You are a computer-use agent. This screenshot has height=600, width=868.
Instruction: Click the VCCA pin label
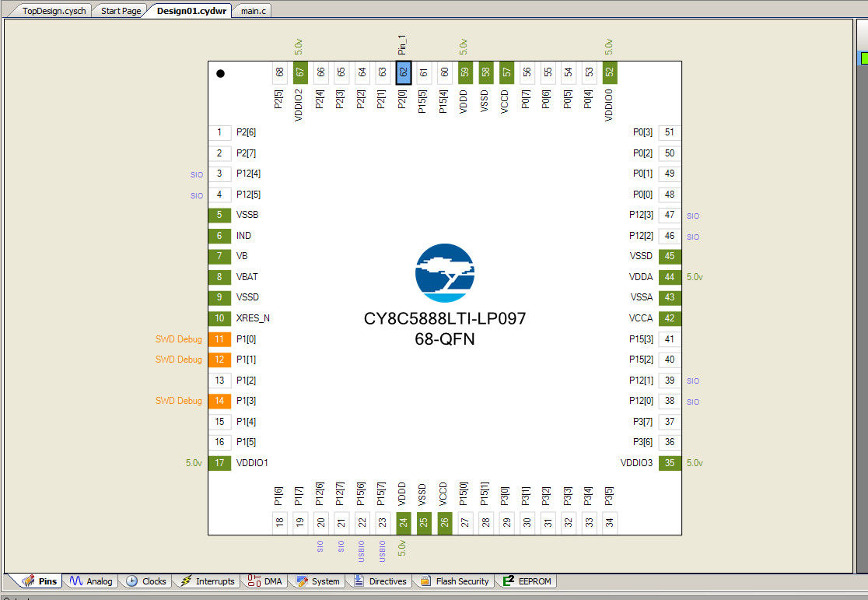(x=641, y=318)
